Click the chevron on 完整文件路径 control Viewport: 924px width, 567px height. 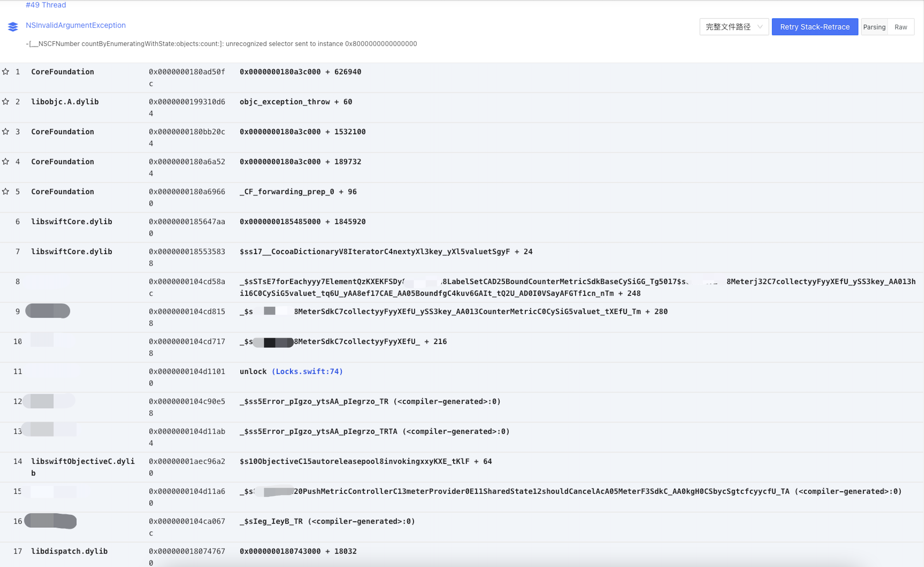pos(760,27)
